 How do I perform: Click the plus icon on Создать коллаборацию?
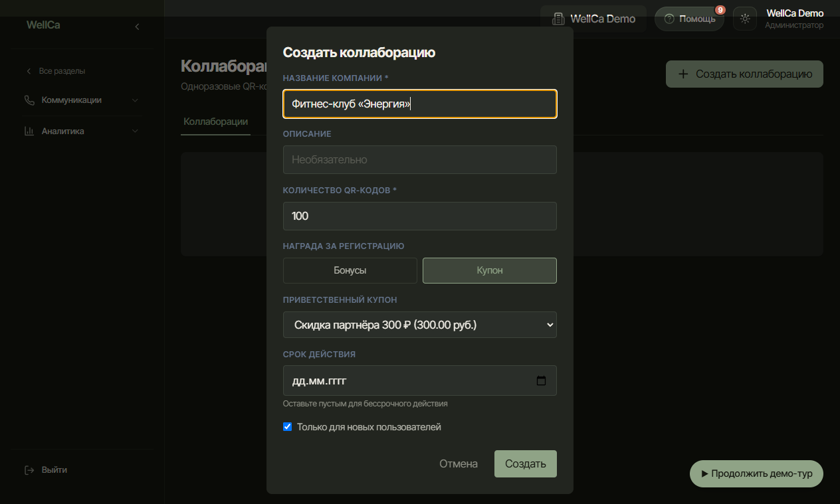682,74
